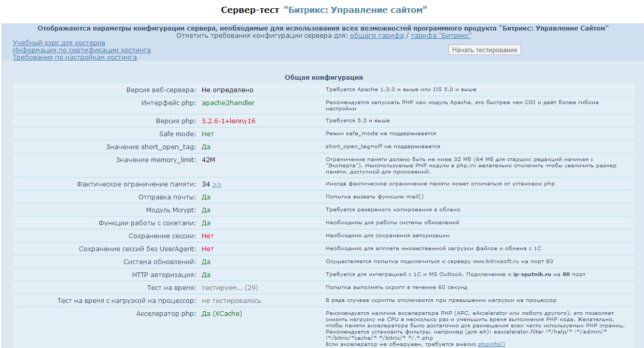644x348 pixels.
Task: Click the "Общая конфигурация" section heading
Action: coord(324,77)
